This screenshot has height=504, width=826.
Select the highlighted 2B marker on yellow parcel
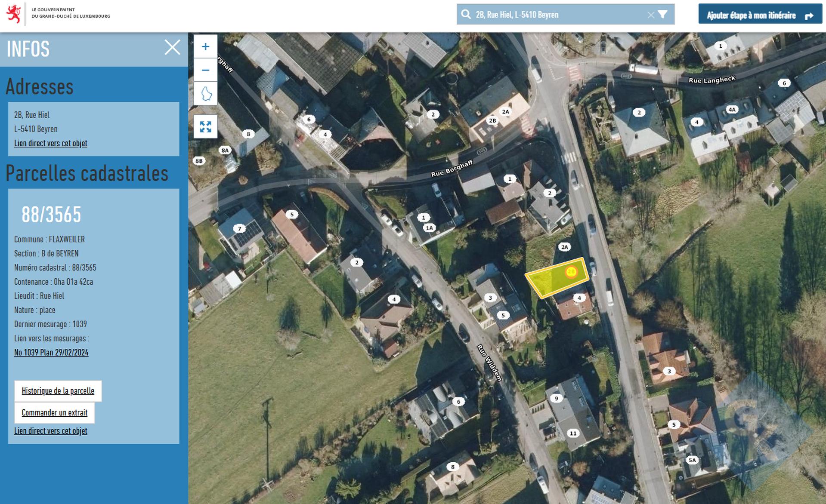coord(571,272)
